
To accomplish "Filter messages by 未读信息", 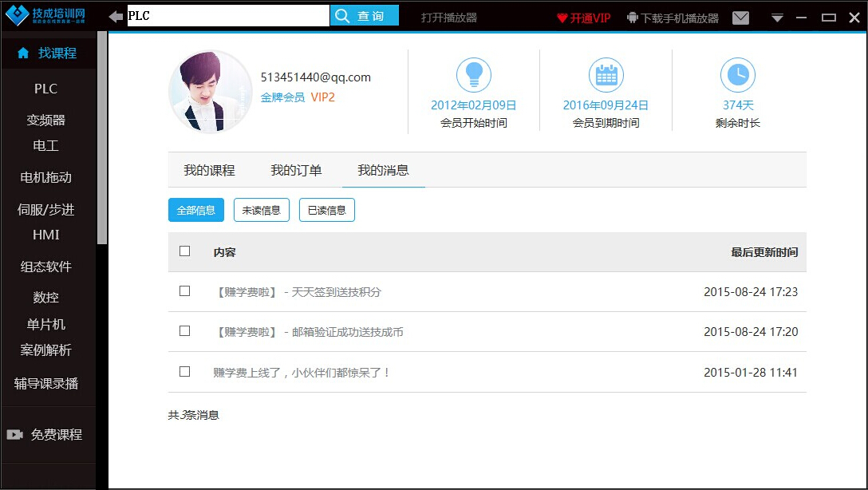I will [x=262, y=210].
